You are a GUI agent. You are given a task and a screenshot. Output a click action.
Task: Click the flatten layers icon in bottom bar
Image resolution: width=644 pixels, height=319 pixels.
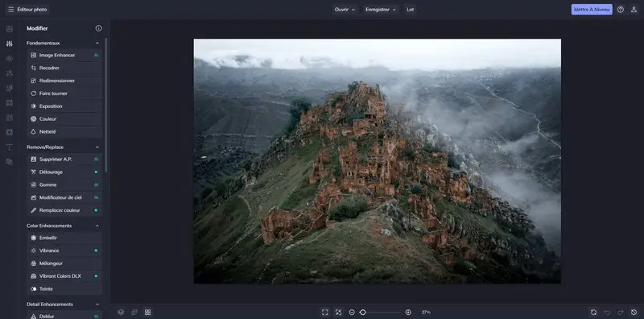tap(134, 313)
